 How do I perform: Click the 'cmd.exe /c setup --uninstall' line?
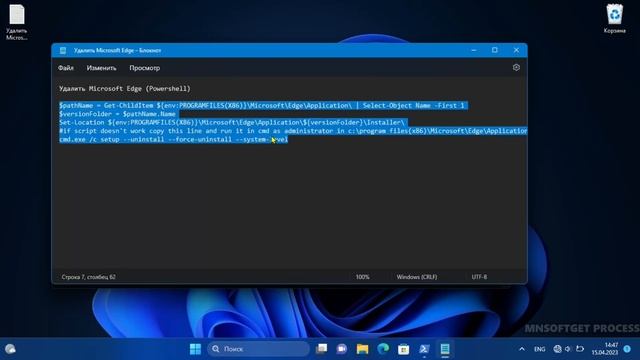173,140
